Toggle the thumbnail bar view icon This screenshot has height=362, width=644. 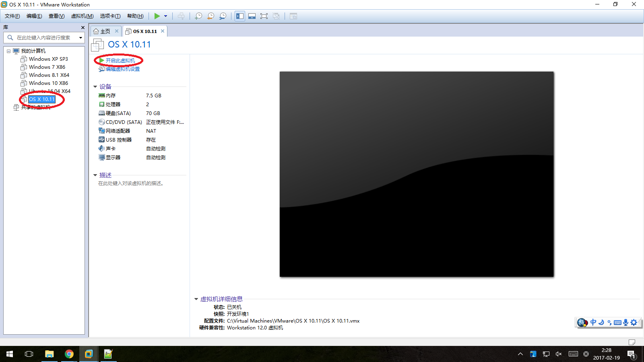pos(252,16)
